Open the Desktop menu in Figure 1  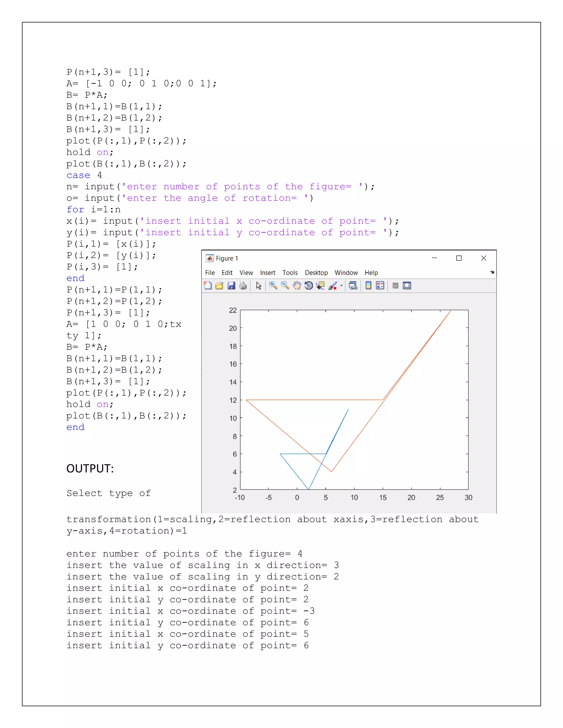tap(316, 273)
